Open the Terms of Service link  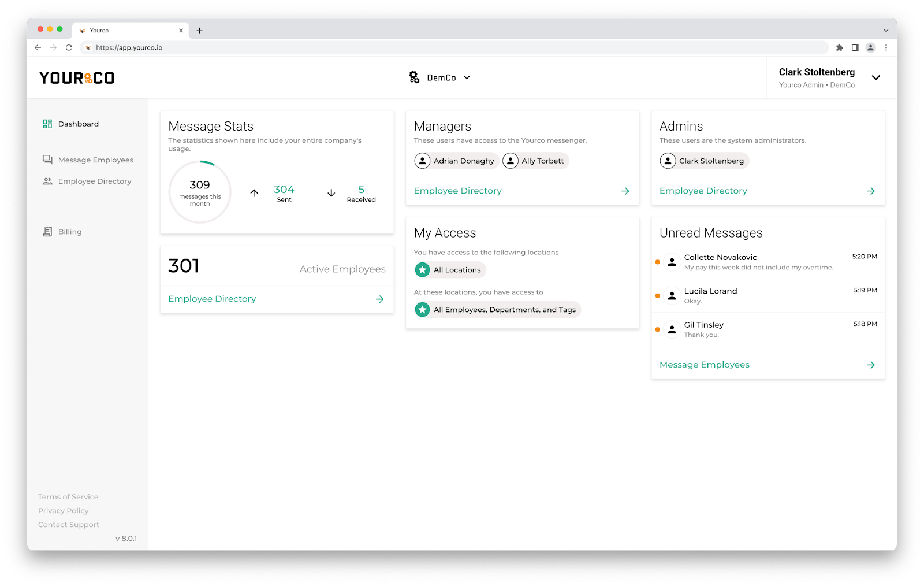tap(68, 497)
